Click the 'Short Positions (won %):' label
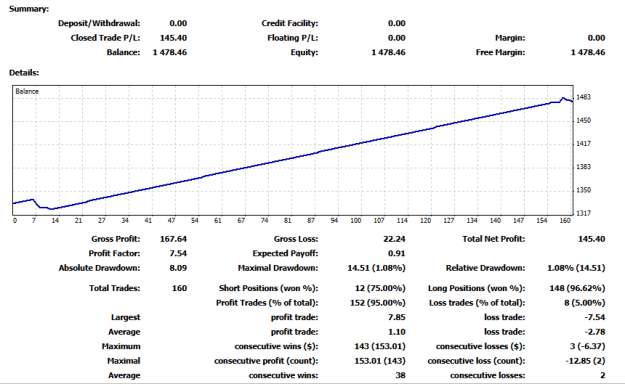 268,288
